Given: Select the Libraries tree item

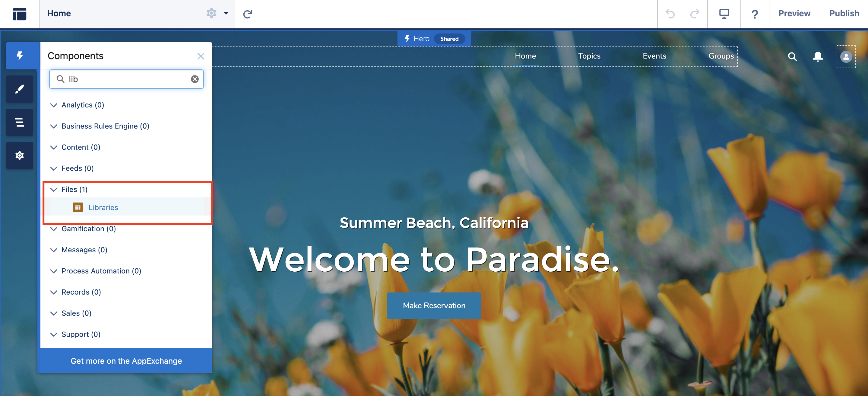Looking at the screenshot, I should click(x=103, y=207).
